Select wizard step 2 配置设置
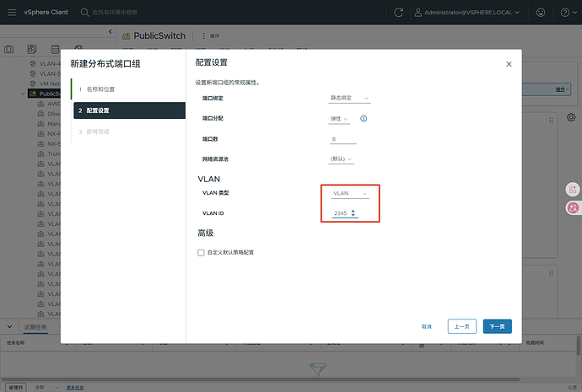The height and width of the screenshot is (392, 582). tap(130, 110)
